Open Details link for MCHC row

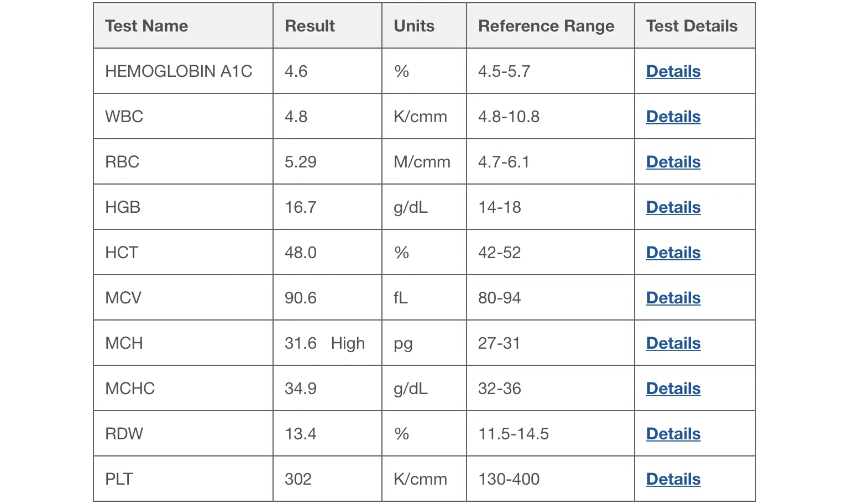click(673, 389)
